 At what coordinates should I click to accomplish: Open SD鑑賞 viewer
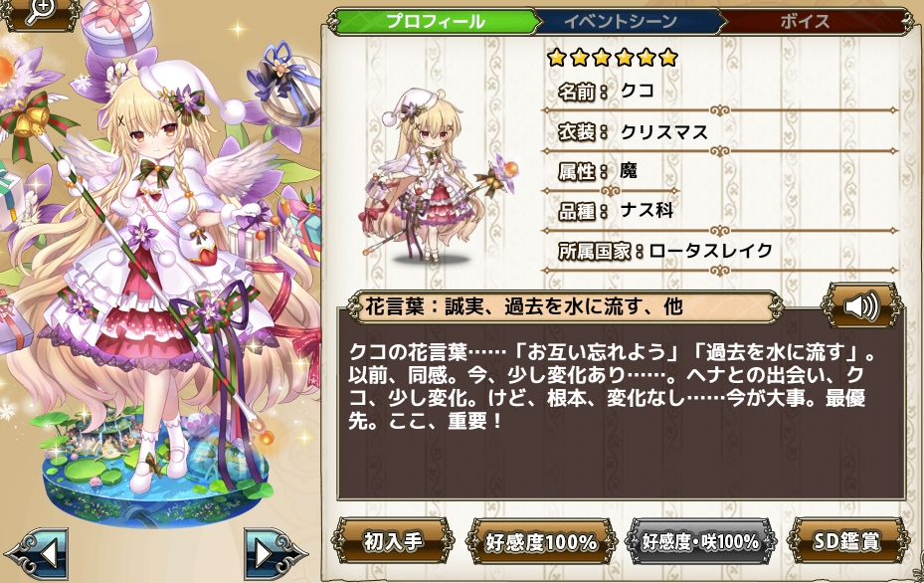tap(846, 540)
